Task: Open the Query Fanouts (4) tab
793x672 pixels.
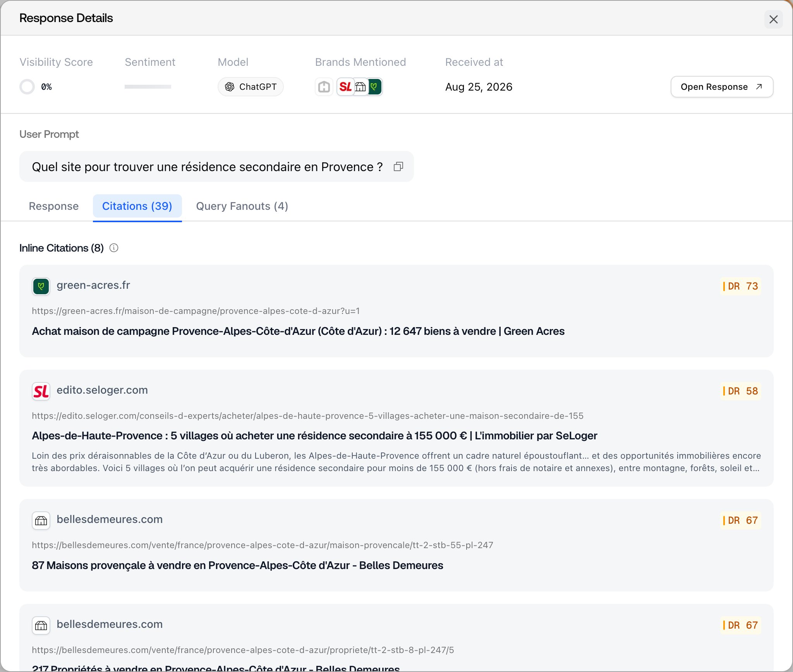Action: tap(242, 206)
